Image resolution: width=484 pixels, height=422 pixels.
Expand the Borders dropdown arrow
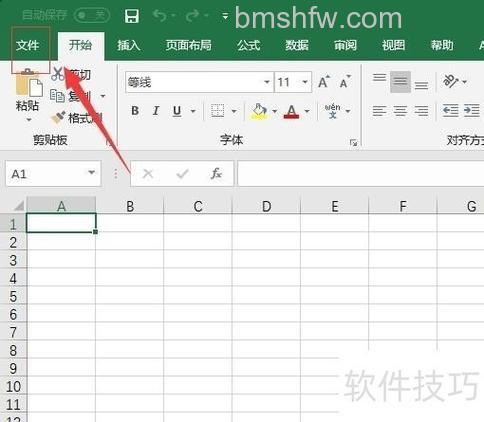tap(234, 111)
